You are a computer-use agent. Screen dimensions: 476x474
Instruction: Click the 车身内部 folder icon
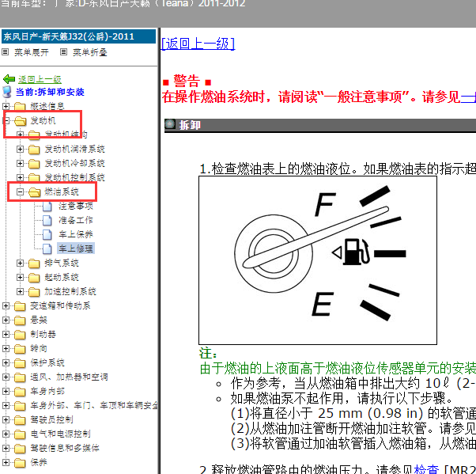(x=20, y=392)
